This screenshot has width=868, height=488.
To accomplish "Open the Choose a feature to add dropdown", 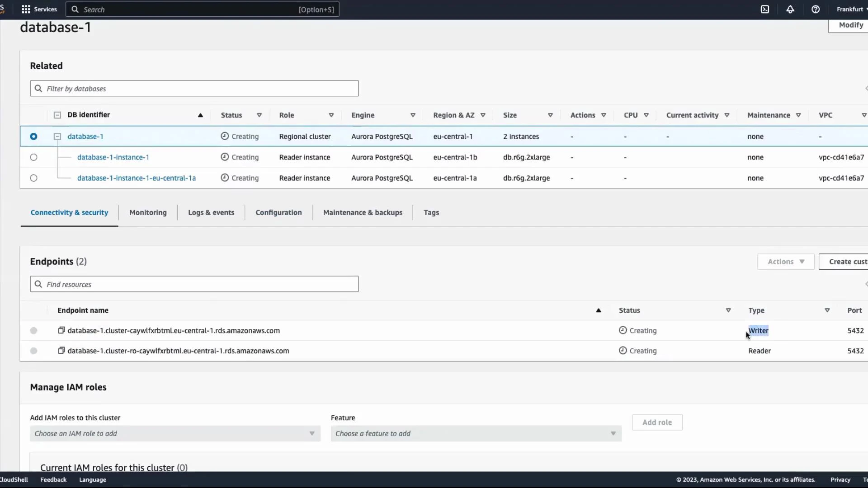I will coord(476,433).
